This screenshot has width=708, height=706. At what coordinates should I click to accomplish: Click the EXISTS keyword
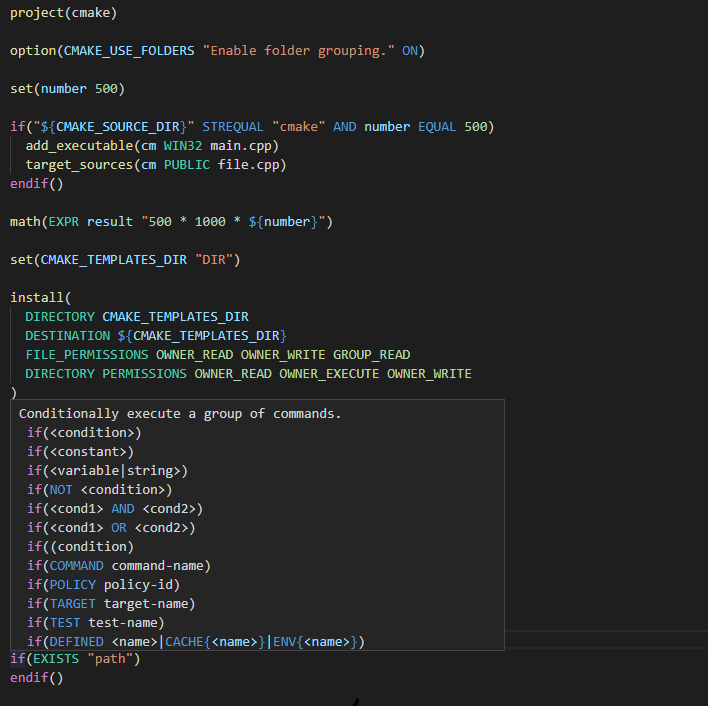(56, 659)
